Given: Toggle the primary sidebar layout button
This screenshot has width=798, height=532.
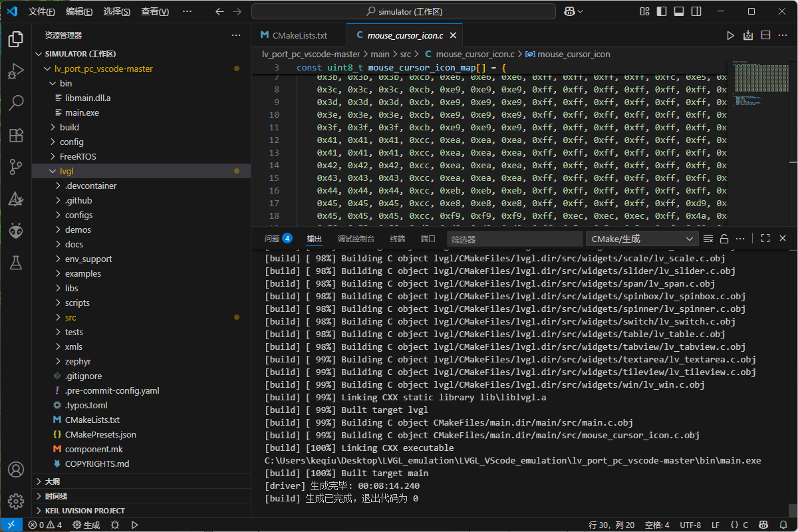Looking at the screenshot, I should pos(661,11).
